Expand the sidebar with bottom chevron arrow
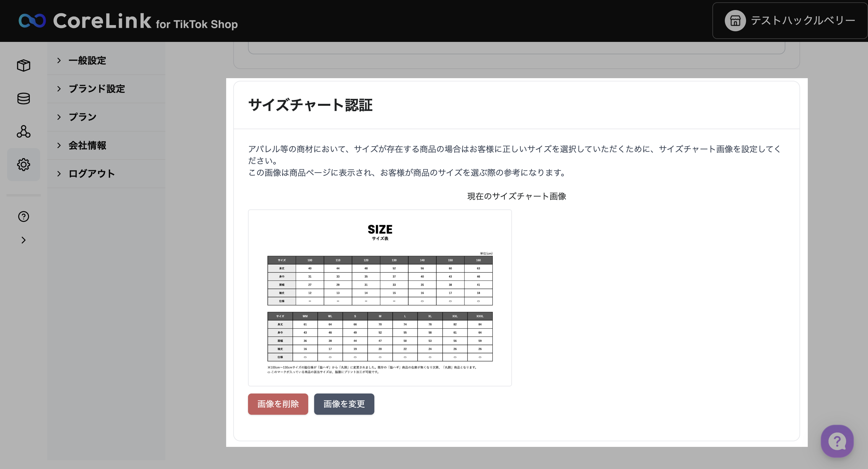 [24, 240]
